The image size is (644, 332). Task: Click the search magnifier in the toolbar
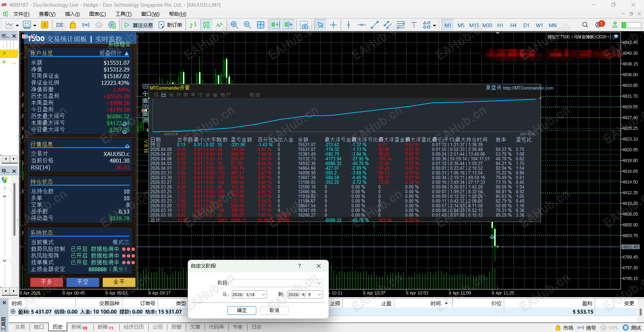coord(585,25)
